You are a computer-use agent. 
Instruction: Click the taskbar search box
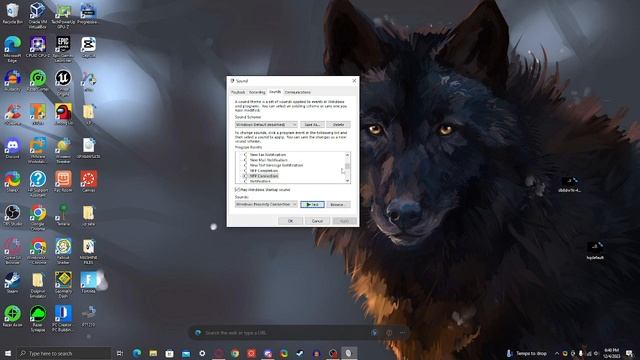[64, 353]
